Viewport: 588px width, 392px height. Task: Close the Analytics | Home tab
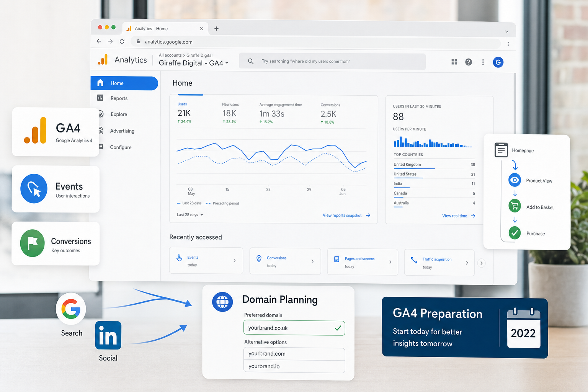pos(202,29)
